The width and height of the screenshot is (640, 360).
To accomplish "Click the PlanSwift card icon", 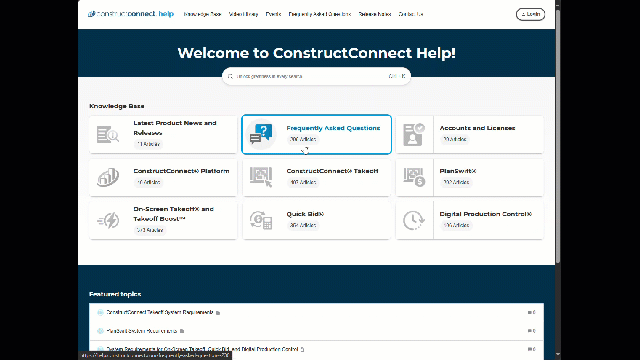I will tap(414, 178).
